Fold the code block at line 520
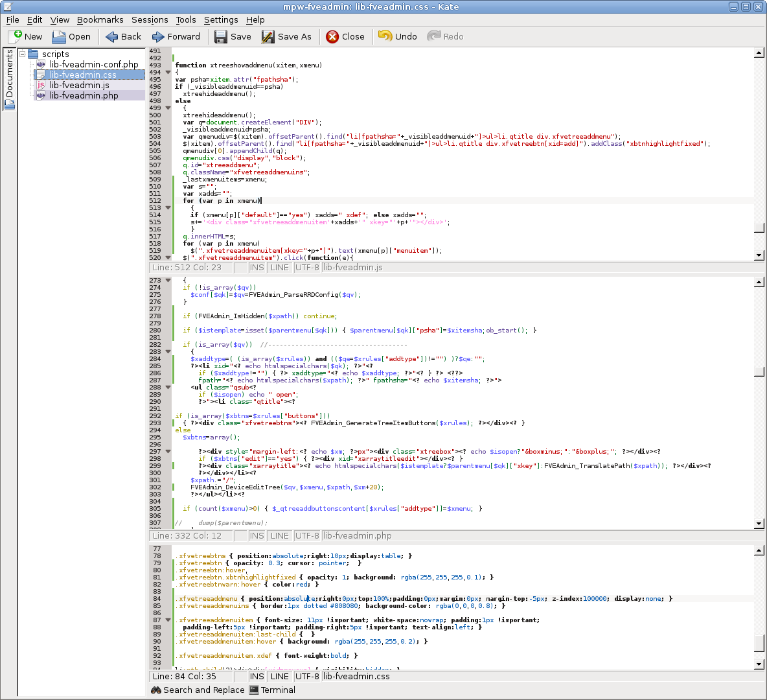Viewport: 767px width, 700px height. [168, 257]
